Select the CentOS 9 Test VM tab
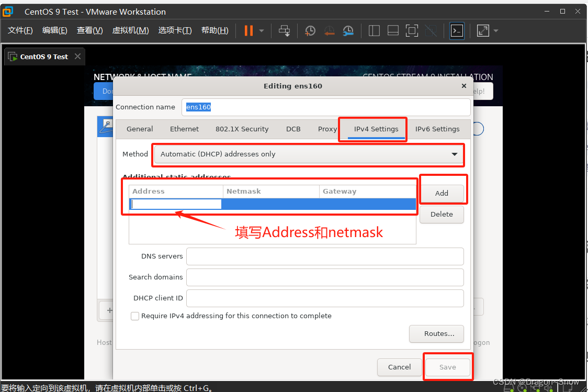Screen dimensions: 588x392 tap(44, 57)
